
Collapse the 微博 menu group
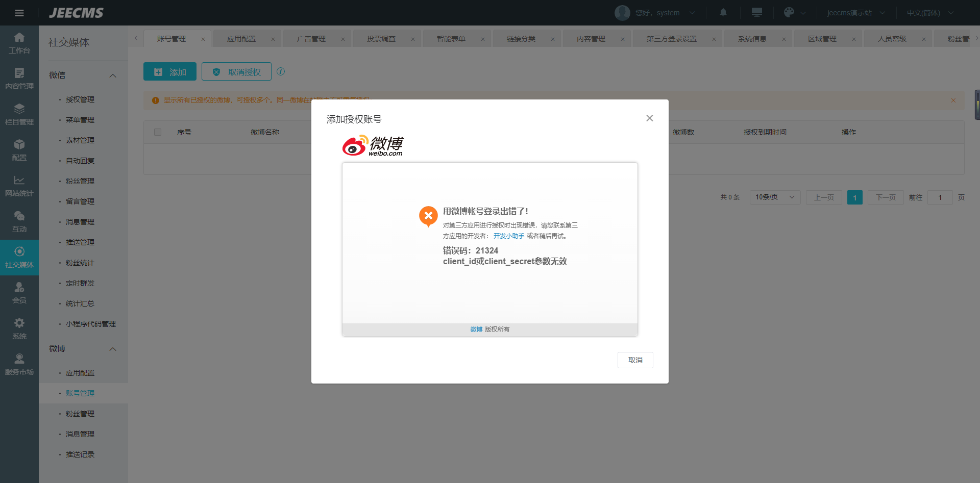113,349
